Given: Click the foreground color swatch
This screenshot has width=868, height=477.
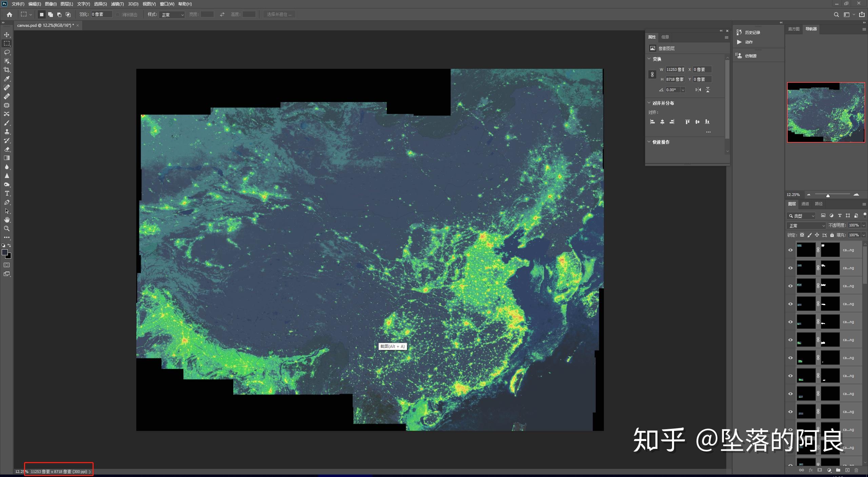Looking at the screenshot, I should (x=4, y=252).
